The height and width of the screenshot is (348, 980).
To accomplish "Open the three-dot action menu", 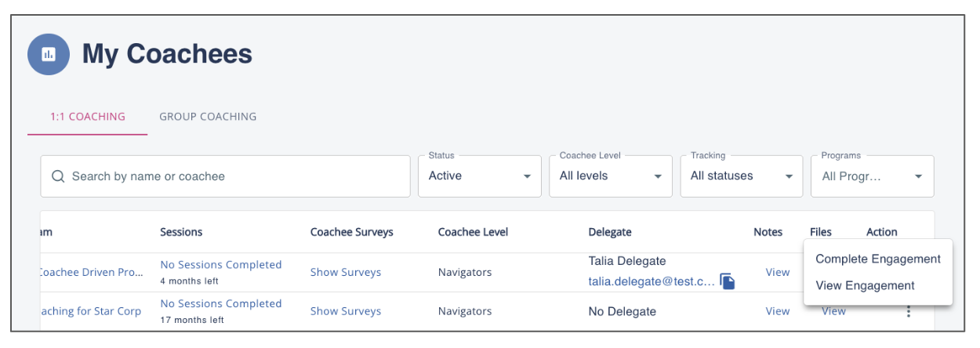I will pos(909,311).
